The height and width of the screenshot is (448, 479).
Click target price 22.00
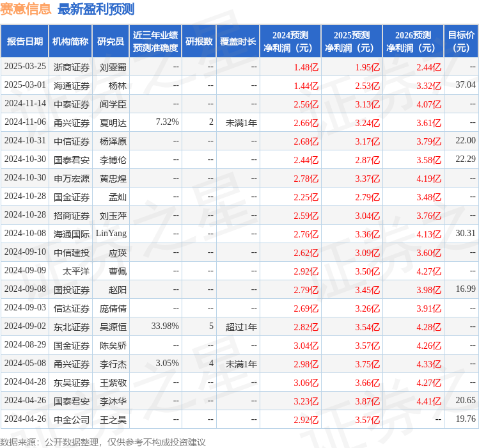point(466,140)
